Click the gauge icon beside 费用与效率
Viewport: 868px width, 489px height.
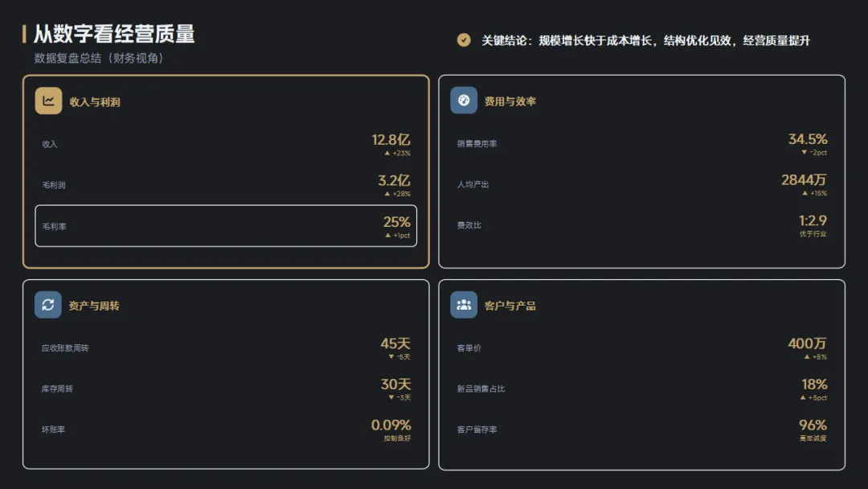point(464,101)
